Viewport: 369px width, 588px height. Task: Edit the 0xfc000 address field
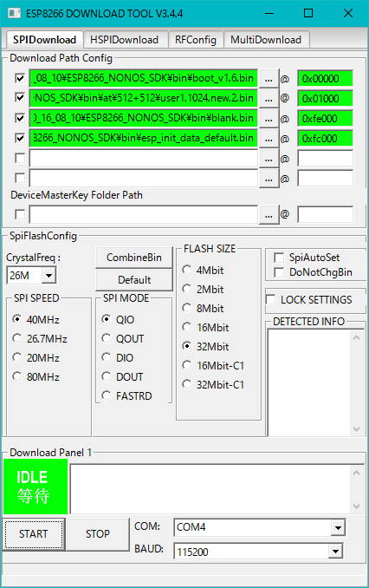point(325,139)
